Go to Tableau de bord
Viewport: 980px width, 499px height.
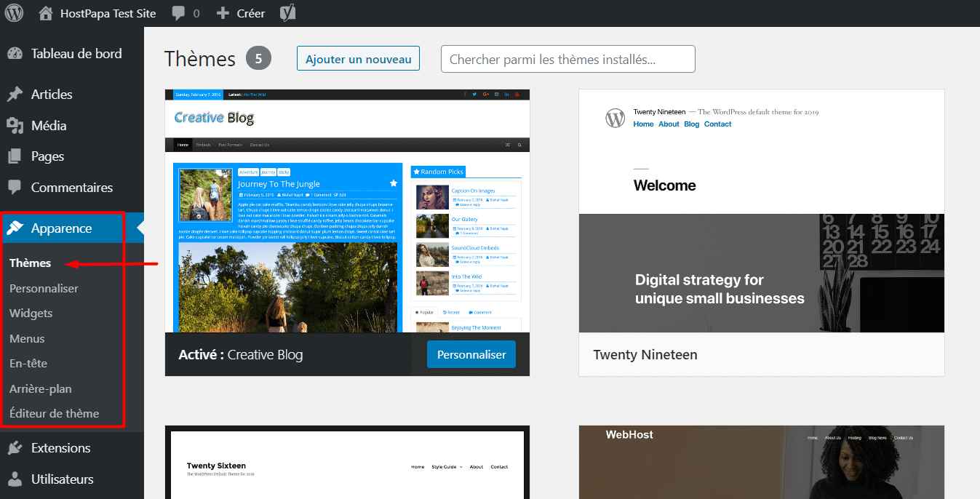pyautogui.click(x=76, y=54)
